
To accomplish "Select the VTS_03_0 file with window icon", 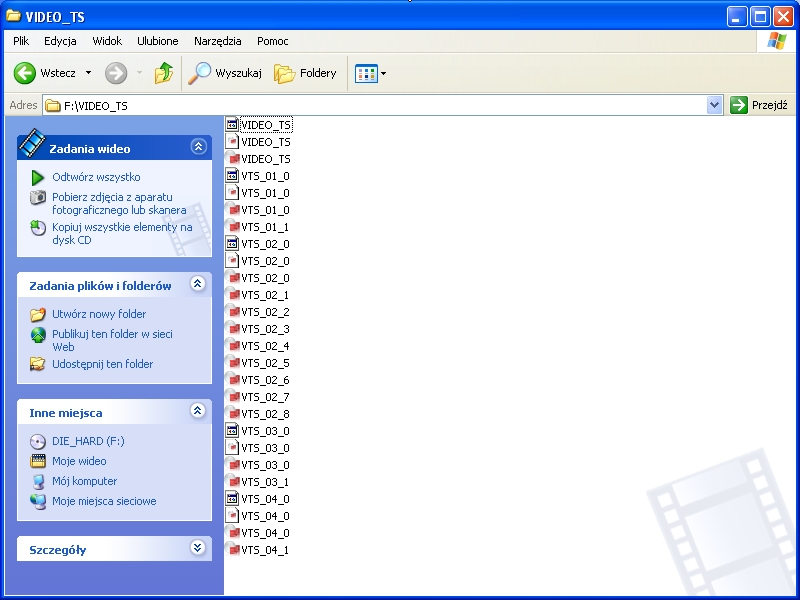I will tap(258, 431).
